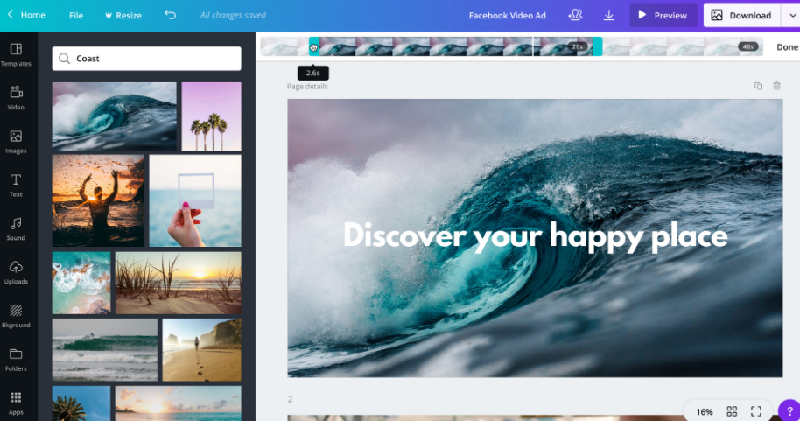The image size is (800, 421).
Task: Expand the Download options arrow
Action: (x=791, y=15)
